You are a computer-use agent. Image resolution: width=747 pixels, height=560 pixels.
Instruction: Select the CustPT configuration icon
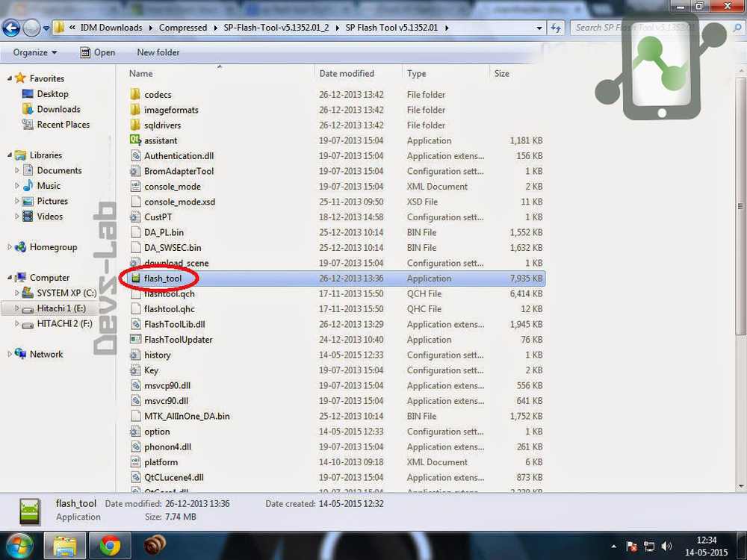pos(136,217)
